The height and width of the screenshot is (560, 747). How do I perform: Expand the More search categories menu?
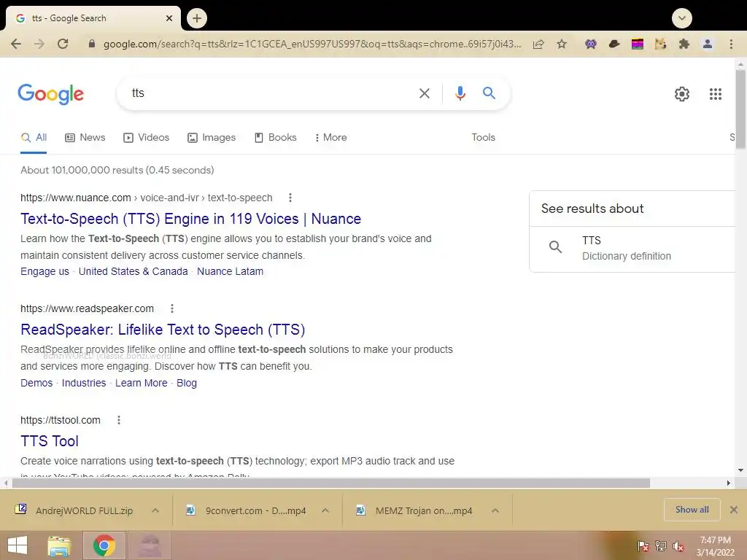click(x=330, y=138)
